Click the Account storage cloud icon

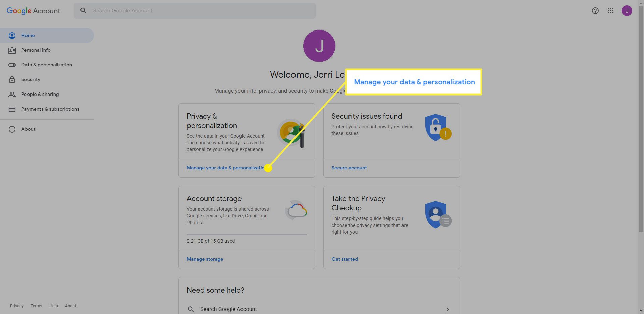(x=296, y=210)
